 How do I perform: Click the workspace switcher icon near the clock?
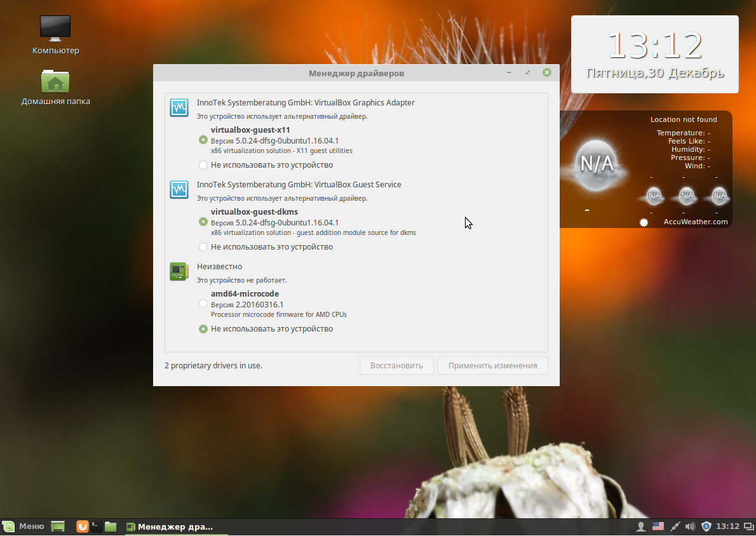[x=748, y=526]
